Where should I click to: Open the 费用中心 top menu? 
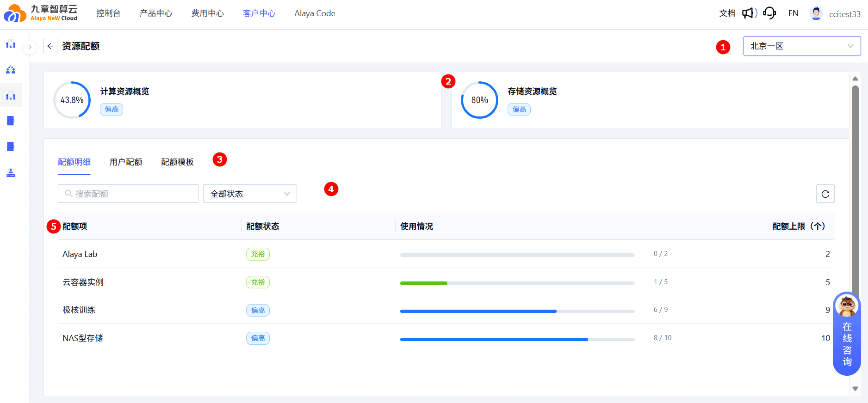(208, 13)
